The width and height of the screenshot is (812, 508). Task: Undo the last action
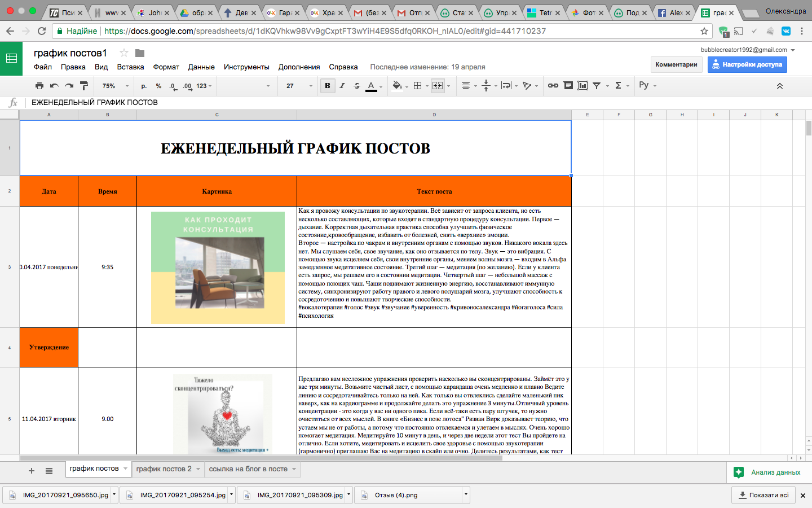pyautogui.click(x=54, y=86)
